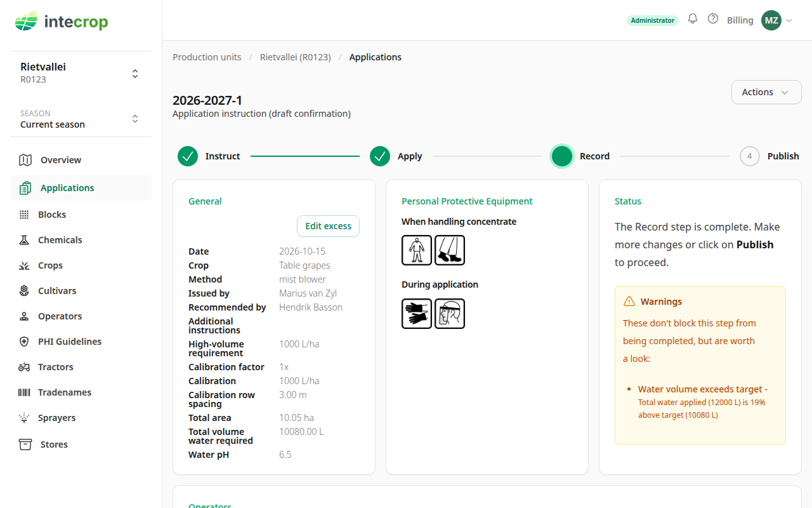Click the Cultivars flower icon
Viewport: 812px width, 508px height.
[24, 291]
